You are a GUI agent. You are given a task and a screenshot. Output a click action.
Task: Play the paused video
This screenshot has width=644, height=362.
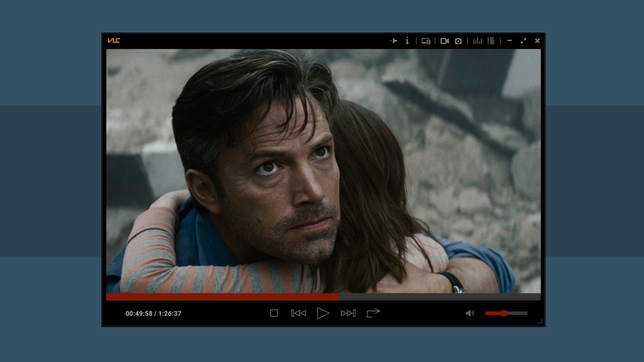[323, 313]
